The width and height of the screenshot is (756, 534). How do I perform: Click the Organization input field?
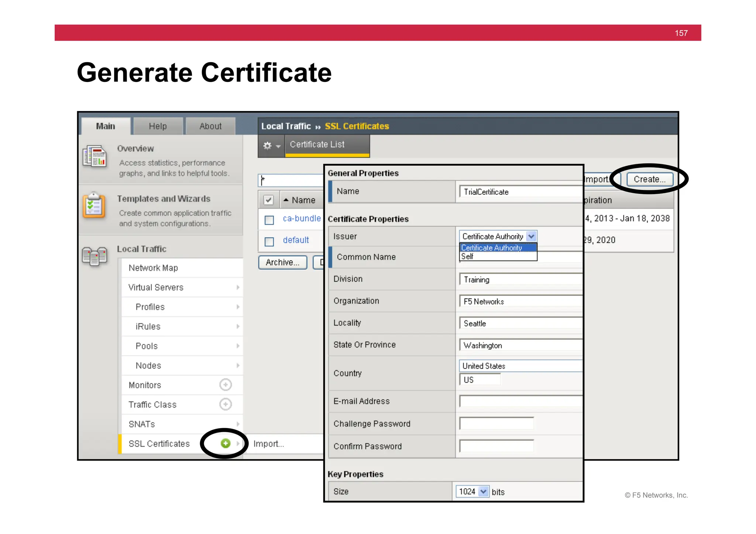(x=521, y=301)
